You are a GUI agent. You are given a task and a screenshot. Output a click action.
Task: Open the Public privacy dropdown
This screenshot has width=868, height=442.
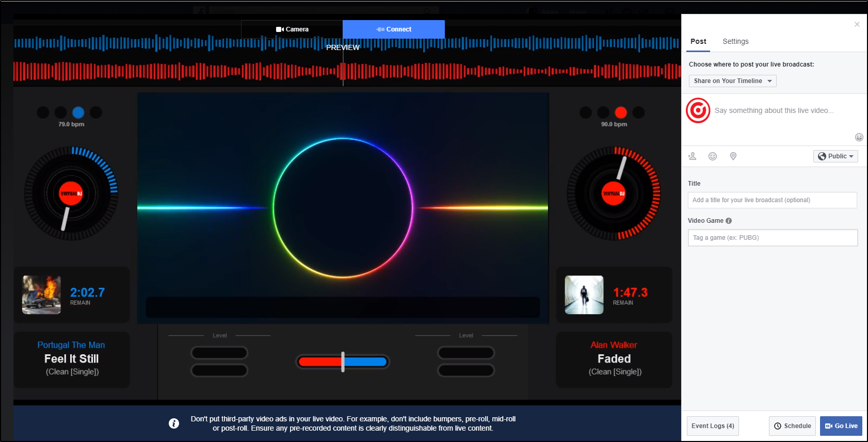point(835,156)
